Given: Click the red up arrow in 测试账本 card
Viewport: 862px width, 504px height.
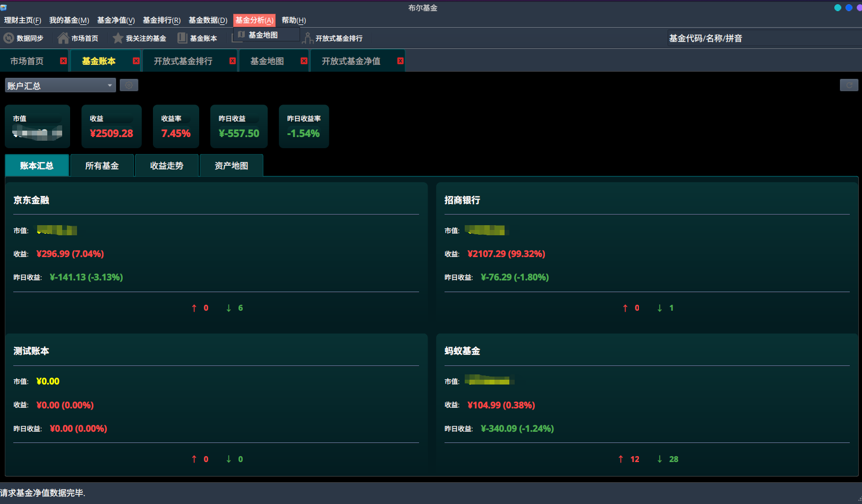Looking at the screenshot, I should click(x=194, y=459).
